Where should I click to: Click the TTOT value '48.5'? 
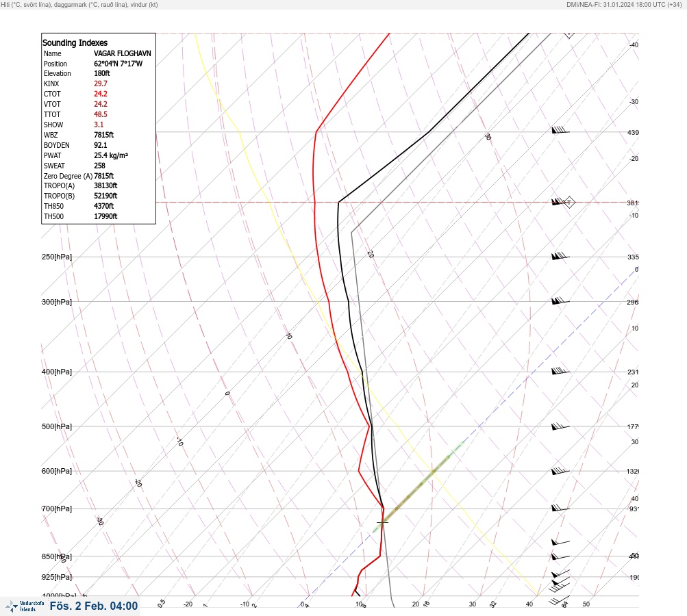tap(100, 114)
